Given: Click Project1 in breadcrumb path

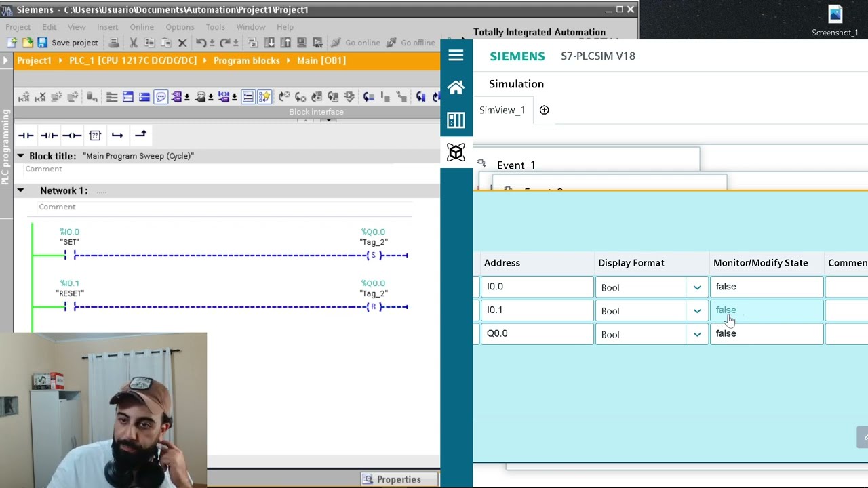Looking at the screenshot, I should pyautogui.click(x=34, y=60).
